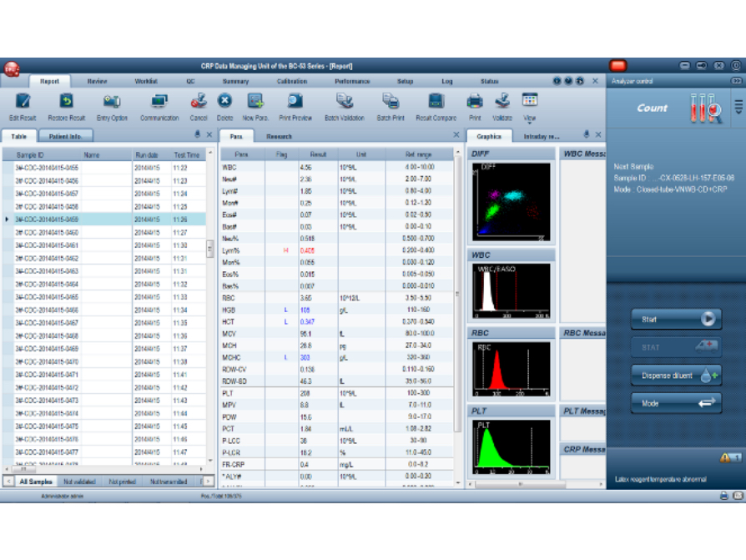
Task: Click the Result Compare icon
Action: pos(436,102)
